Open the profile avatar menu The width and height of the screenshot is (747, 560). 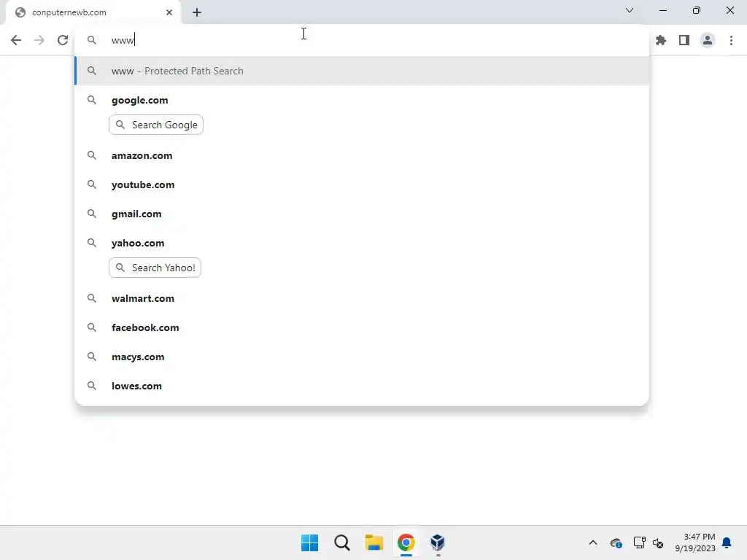click(708, 40)
